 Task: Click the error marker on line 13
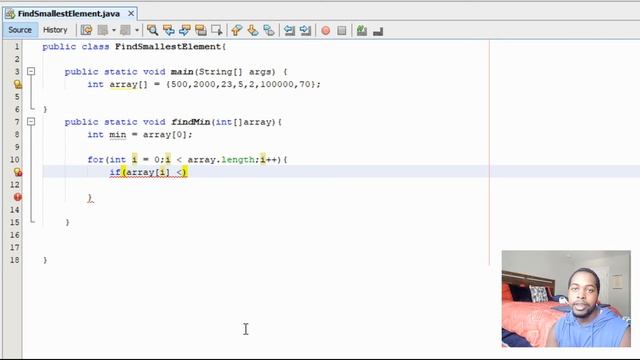(x=18, y=197)
